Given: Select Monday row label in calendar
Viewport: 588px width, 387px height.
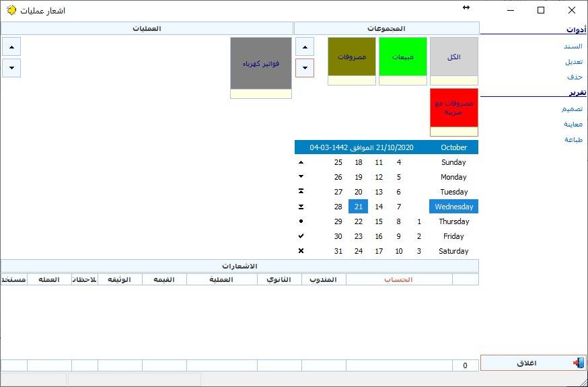Looking at the screenshot, I should [x=453, y=177].
